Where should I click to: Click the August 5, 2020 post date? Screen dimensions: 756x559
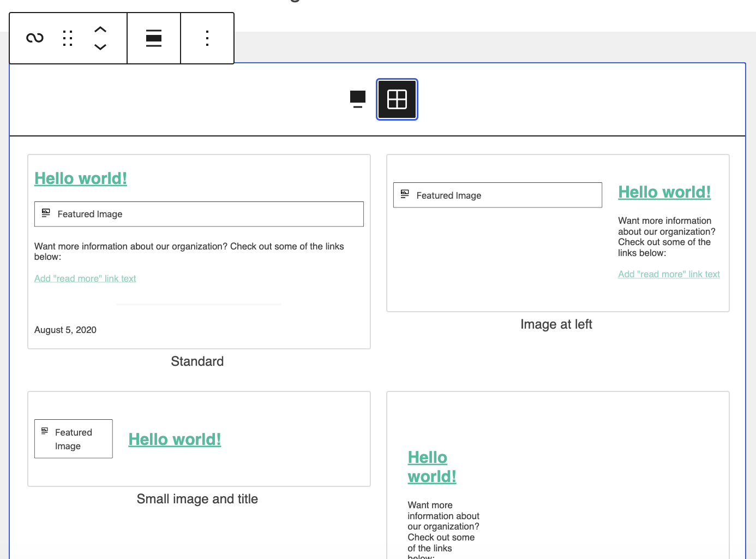click(65, 330)
